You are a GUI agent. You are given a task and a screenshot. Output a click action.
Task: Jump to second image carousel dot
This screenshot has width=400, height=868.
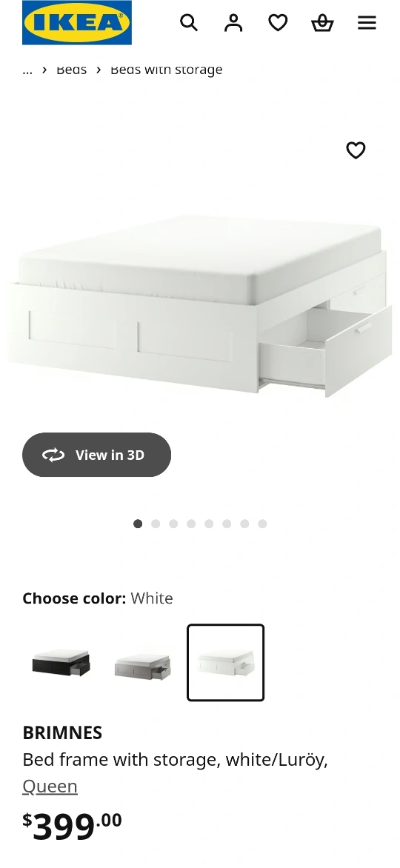point(156,524)
